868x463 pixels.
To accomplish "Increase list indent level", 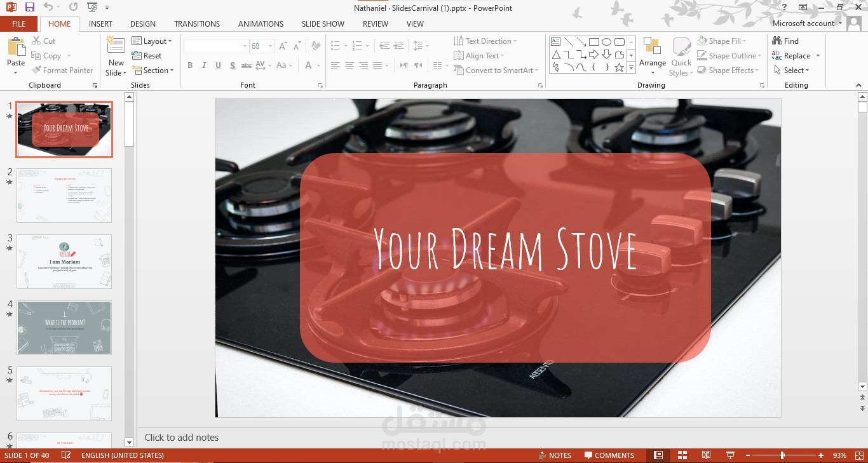I will [x=398, y=46].
